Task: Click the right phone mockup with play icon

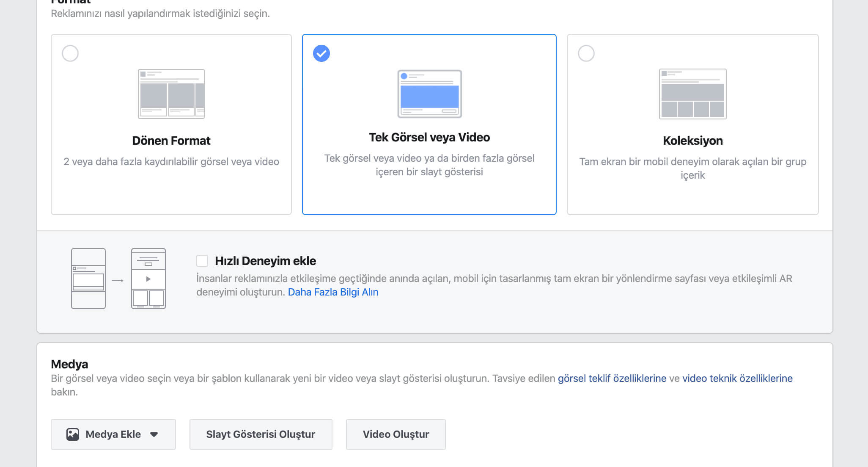Action: pyautogui.click(x=148, y=279)
